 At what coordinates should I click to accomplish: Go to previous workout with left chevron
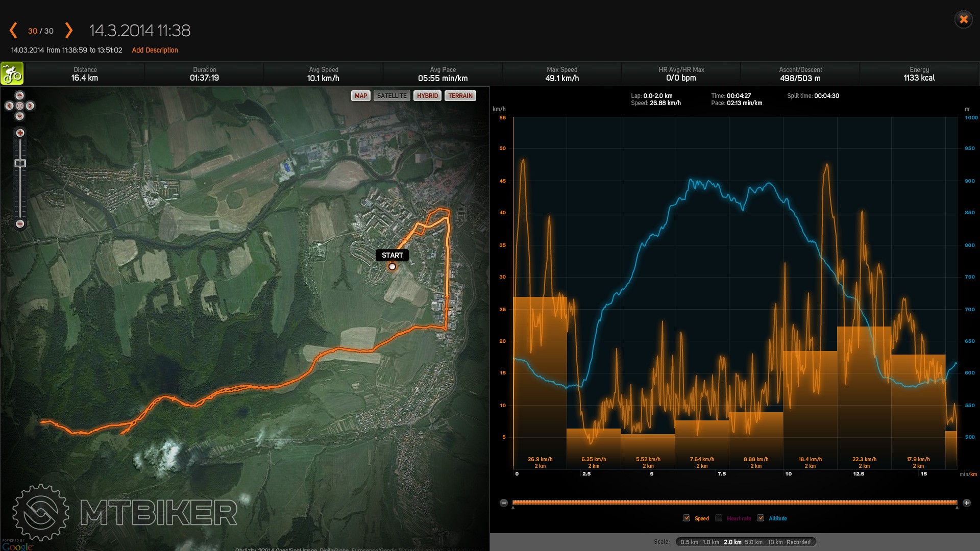click(x=13, y=31)
